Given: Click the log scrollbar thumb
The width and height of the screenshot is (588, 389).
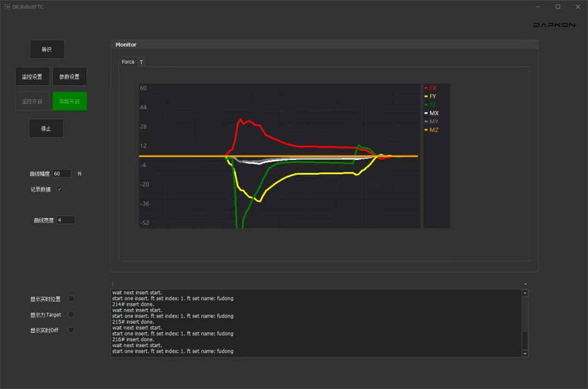Looking at the screenshot, I should coord(525,341).
